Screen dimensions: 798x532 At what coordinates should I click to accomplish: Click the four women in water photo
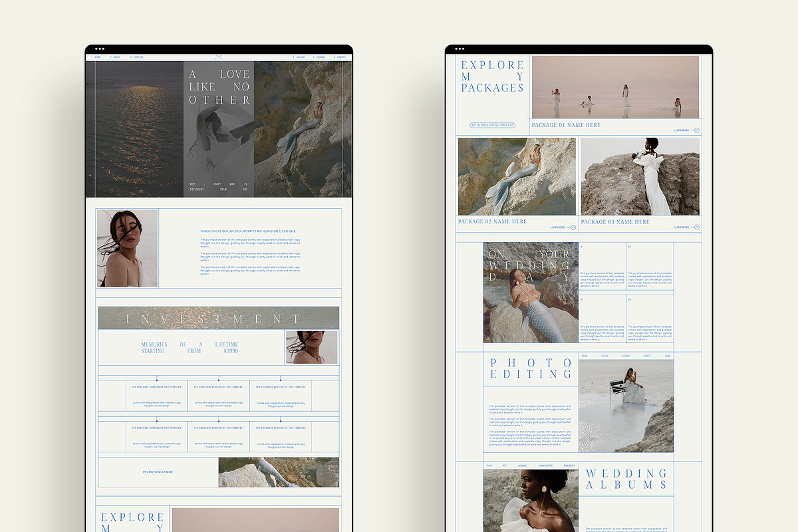[615, 87]
